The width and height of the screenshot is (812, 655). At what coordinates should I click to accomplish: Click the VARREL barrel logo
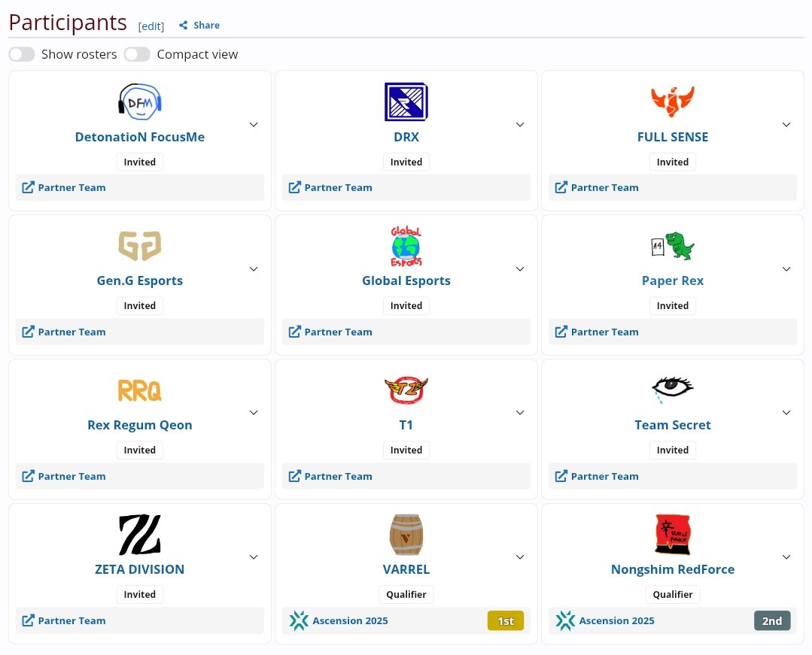[x=406, y=535]
